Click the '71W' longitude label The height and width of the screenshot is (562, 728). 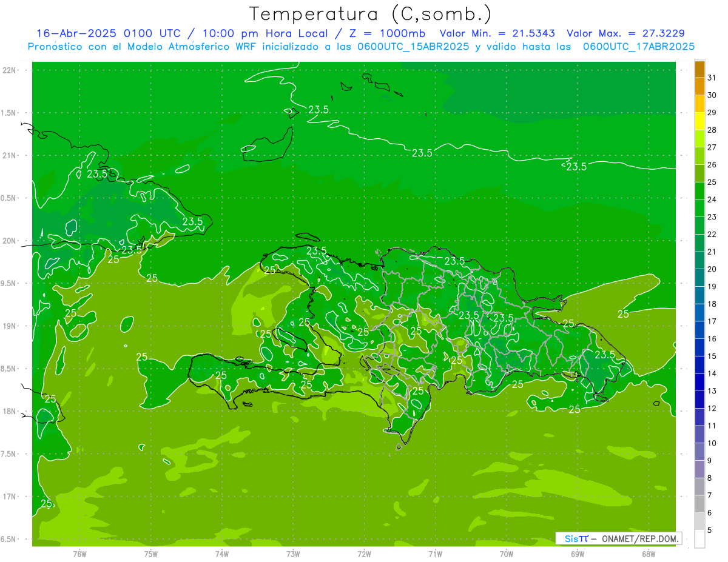point(435,554)
